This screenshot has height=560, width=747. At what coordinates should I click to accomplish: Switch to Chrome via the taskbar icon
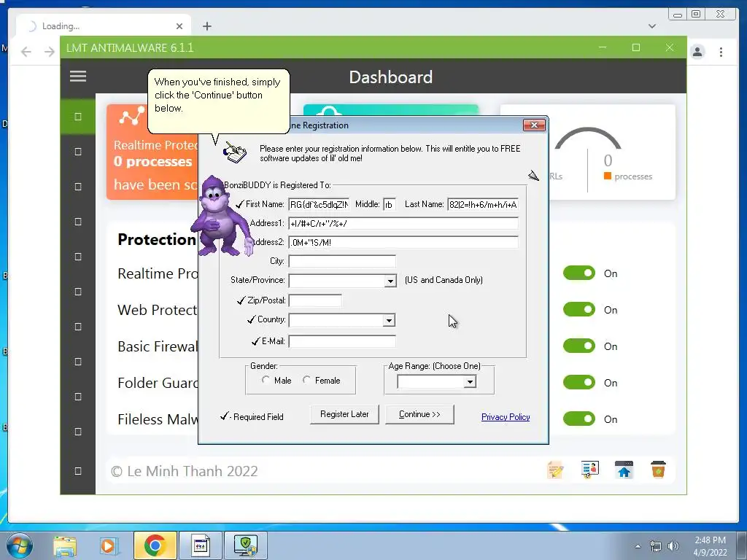pos(155,545)
